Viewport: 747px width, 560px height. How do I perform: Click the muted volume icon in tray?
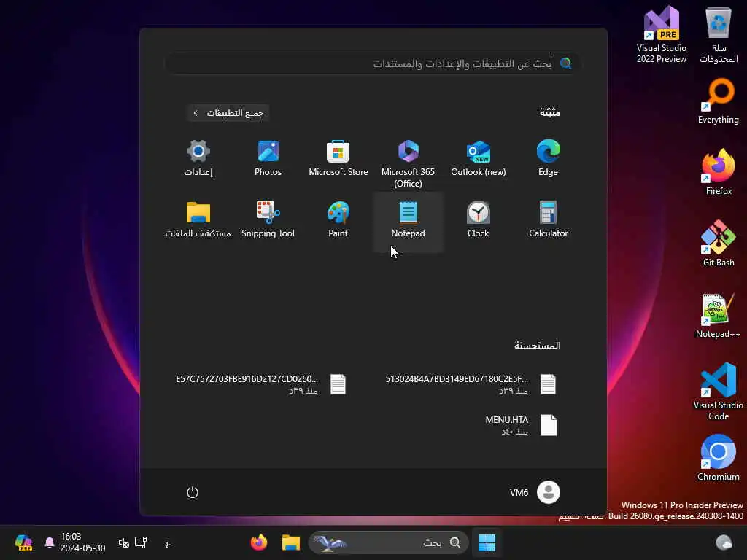tap(123, 542)
